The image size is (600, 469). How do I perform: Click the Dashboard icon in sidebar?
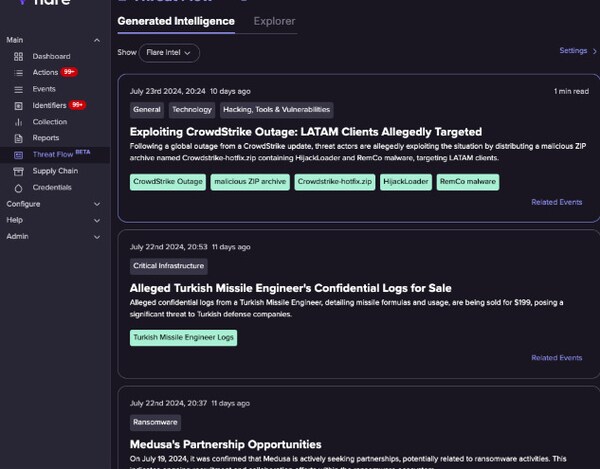point(18,57)
